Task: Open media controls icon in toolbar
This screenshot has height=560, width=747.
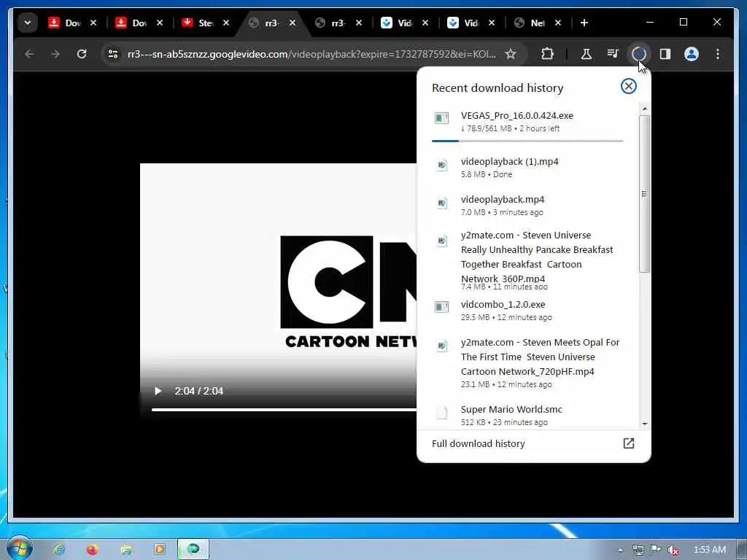Action: click(x=613, y=54)
